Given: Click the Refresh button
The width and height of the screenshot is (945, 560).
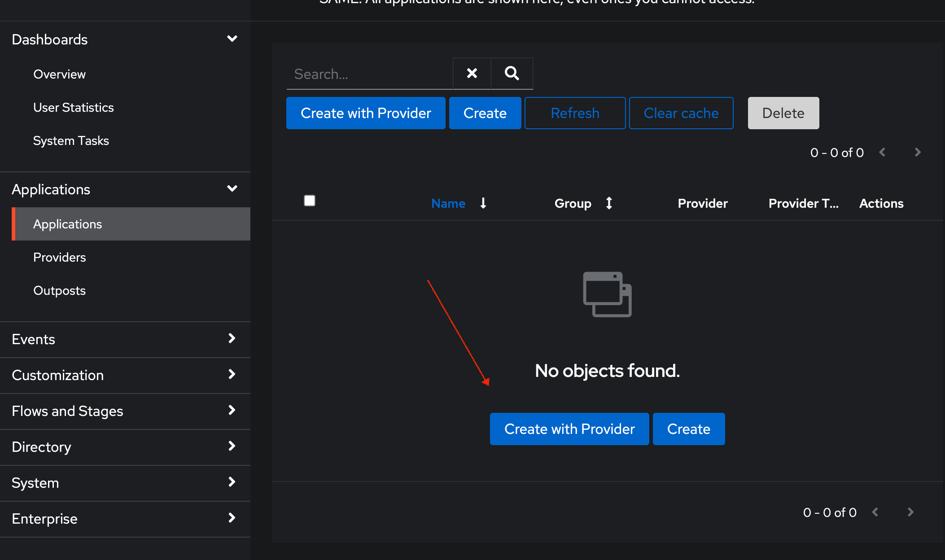Looking at the screenshot, I should coord(575,113).
